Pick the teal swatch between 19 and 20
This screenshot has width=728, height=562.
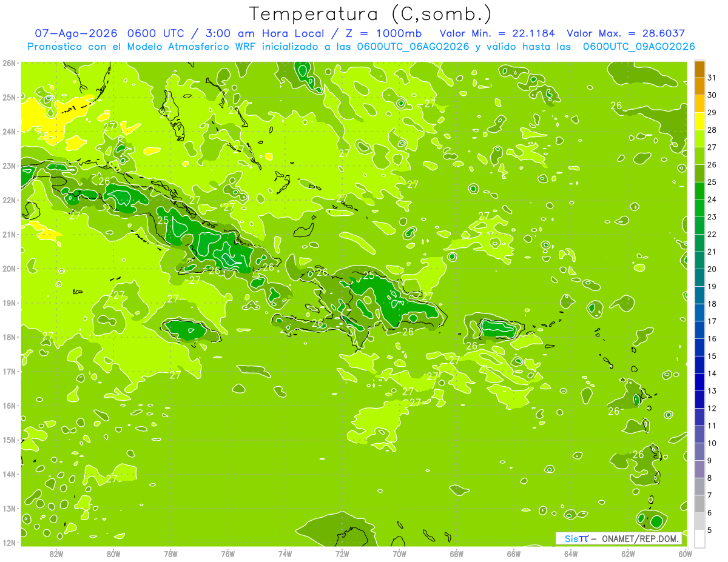[699, 278]
